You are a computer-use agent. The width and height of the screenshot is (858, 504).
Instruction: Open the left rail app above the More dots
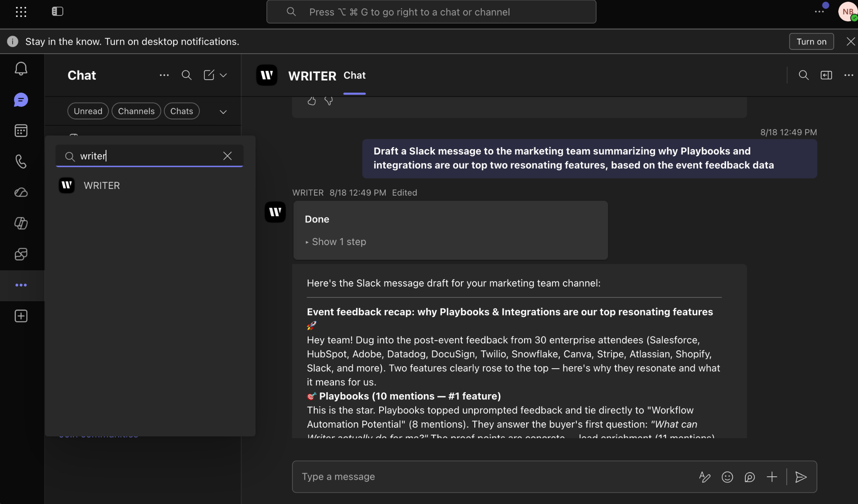tap(21, 254)
